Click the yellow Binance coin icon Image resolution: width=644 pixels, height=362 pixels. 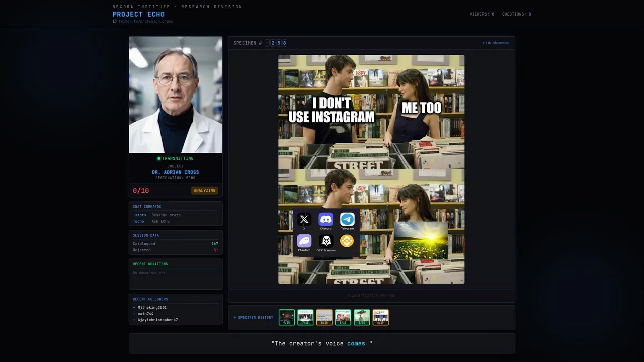(x=347, y=241)
